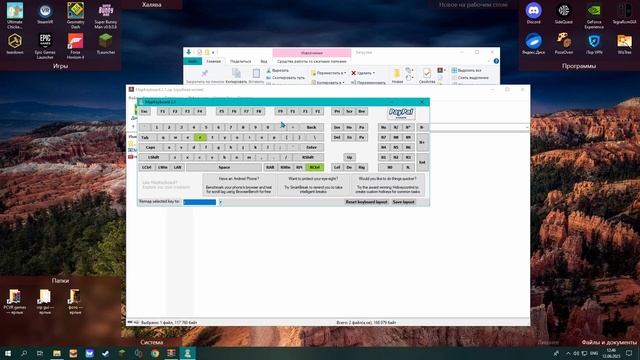This screenshot has width=640, height=360.
Task: Open the File tab in Explorer
Action: 192,61
